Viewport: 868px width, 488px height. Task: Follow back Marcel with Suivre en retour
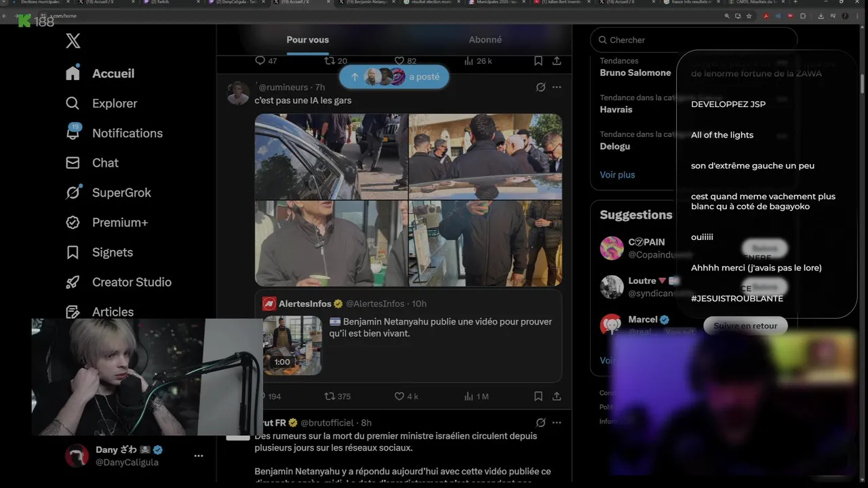coord(745,326)
